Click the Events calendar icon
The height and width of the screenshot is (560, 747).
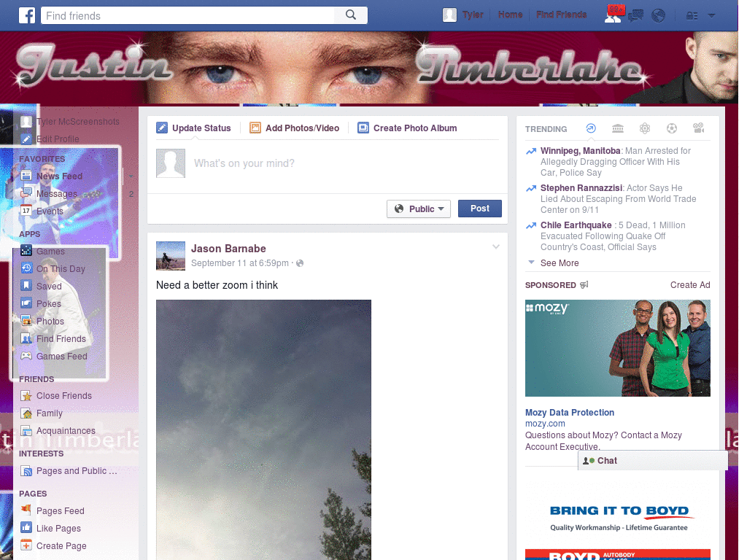(26, 211)
